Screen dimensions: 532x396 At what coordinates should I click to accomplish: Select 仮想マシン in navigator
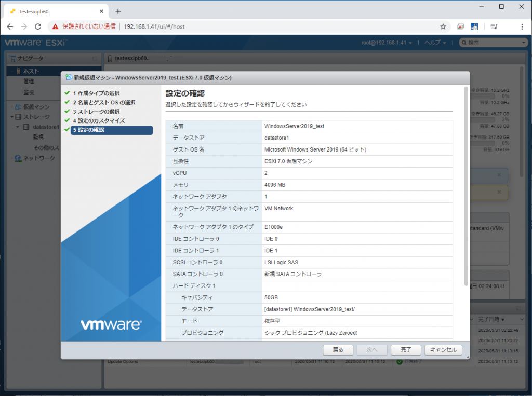[x=36, y=107]
